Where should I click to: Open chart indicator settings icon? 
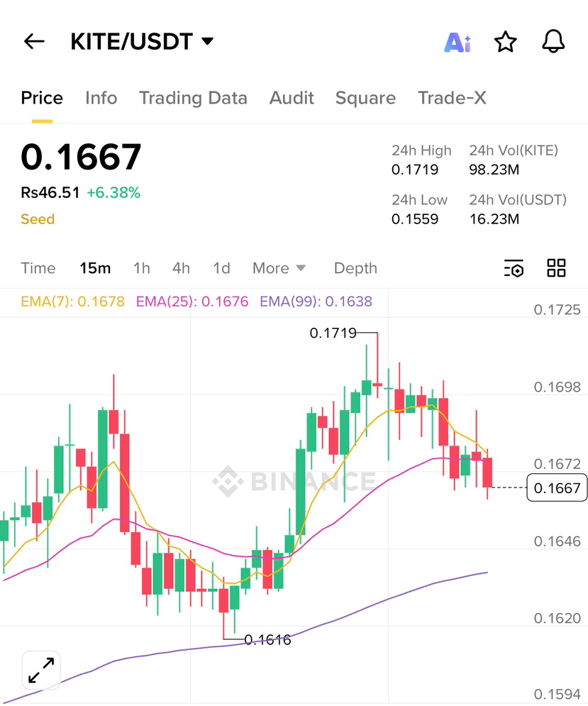(x=514, y=268)
